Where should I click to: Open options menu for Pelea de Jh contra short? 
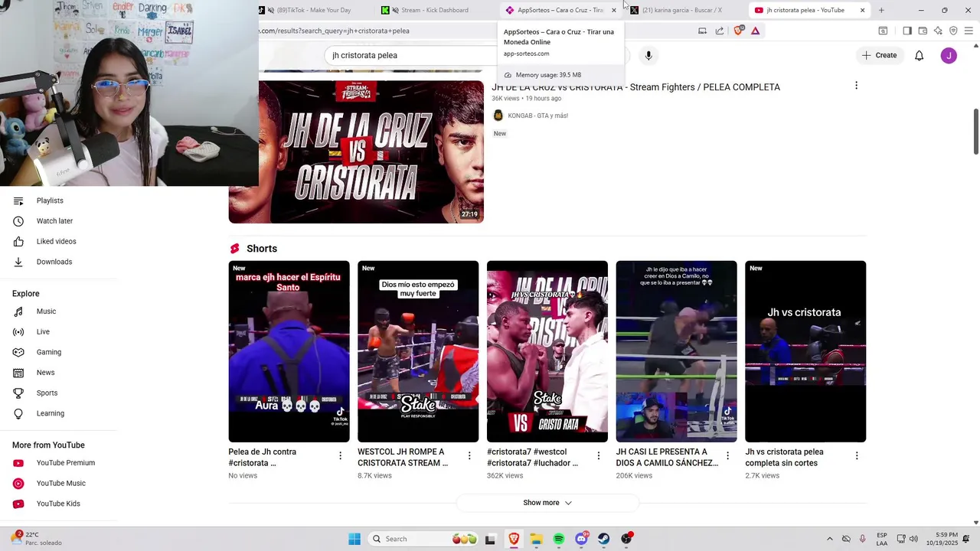click(x=341, y=456)
